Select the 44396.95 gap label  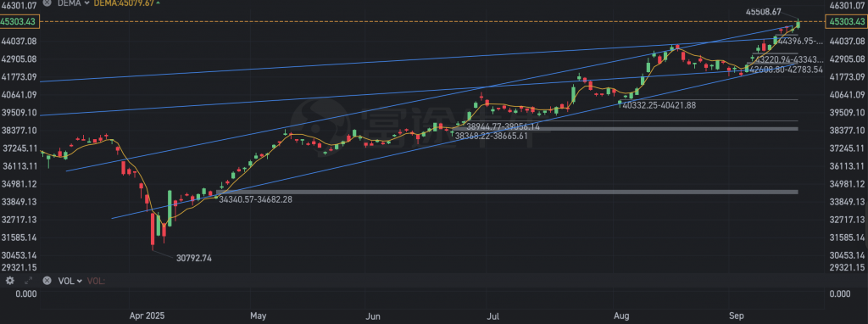pos(800,41)
